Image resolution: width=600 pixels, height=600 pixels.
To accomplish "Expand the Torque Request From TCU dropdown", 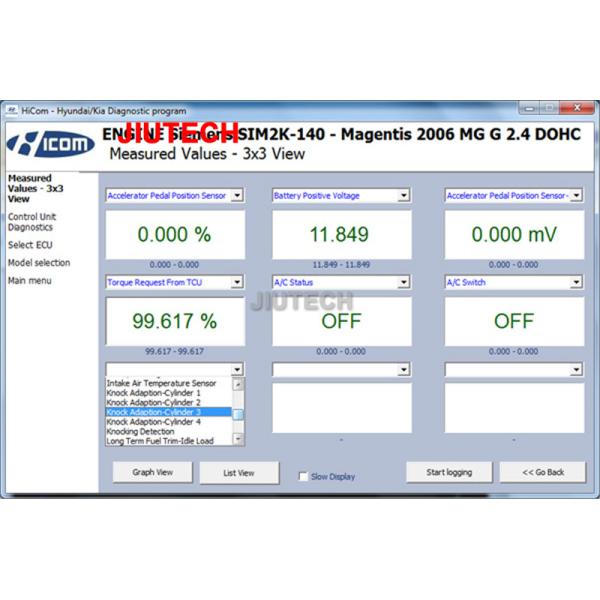I will pos(237,283).
